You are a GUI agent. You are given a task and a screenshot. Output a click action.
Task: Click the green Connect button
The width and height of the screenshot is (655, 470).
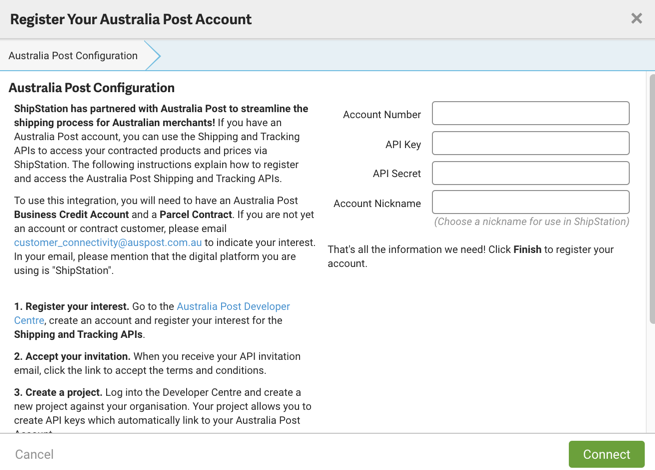pos(607,454)
